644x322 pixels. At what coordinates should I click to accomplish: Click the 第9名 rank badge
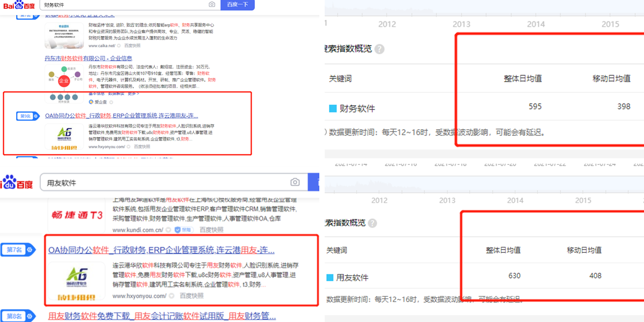[x=27, y=116]
